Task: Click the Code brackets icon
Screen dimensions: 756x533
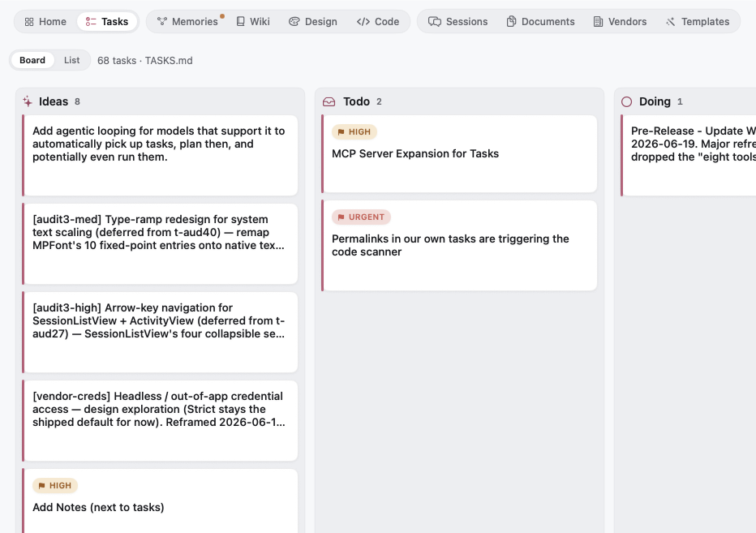Action: [x=363, y=22]
